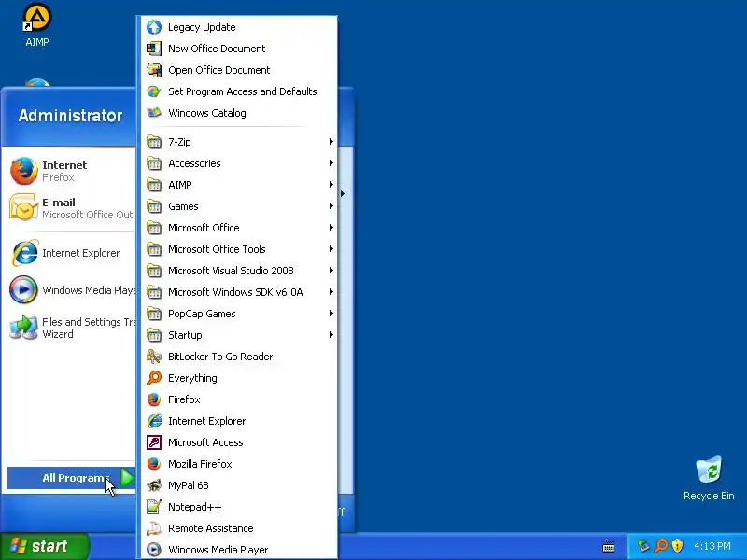The width and height of the screenshot is (747, 560).
Task: Click the Microsoft Access key icon
Action: pyautogui.click(x=154, y=442)
